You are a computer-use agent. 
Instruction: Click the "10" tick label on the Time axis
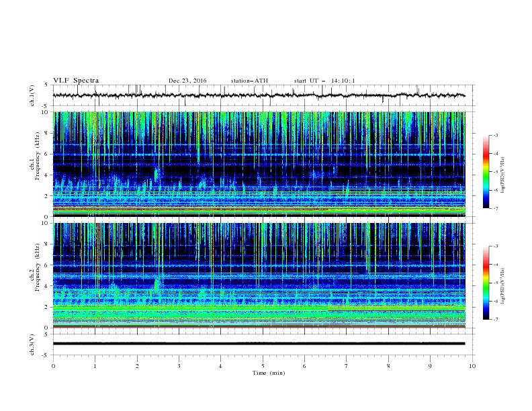point(472,366)
